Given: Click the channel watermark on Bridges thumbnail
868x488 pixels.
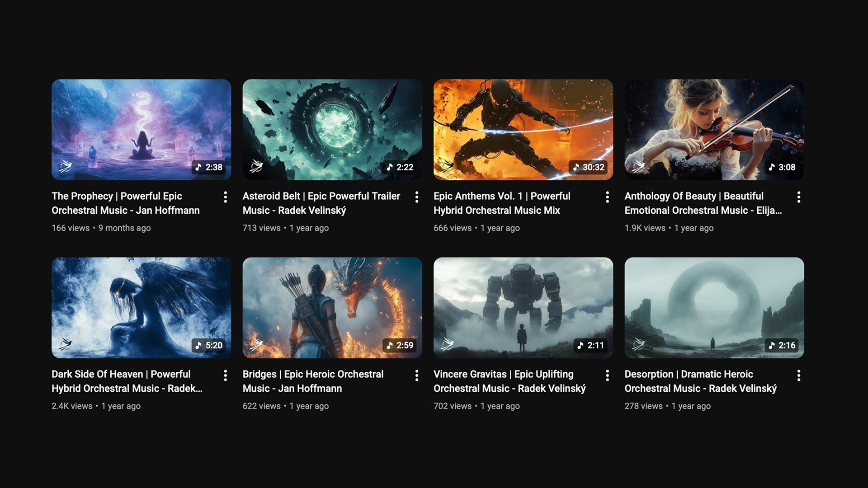Looking at the screenshot, I should point(257,345).
